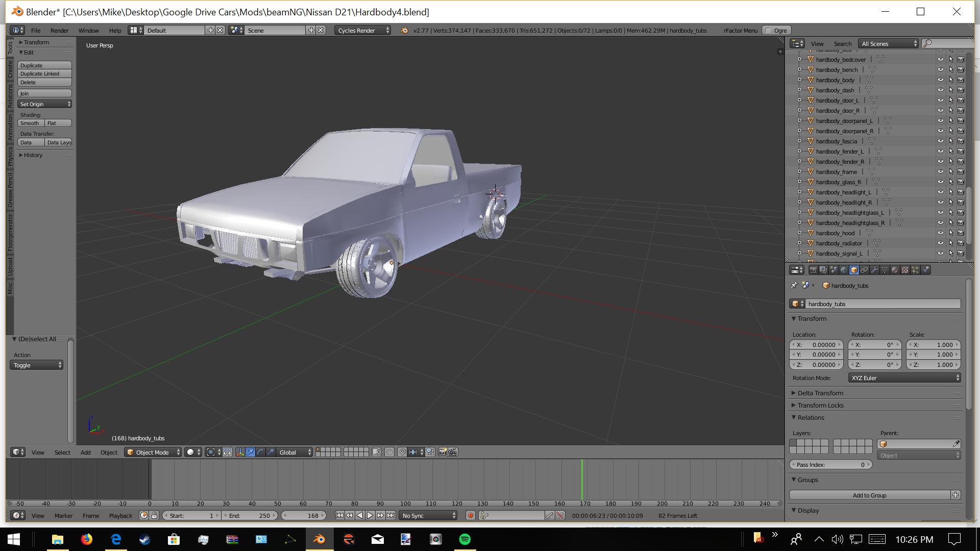Open the Render properties tab (camera icon)

(813, 270)
